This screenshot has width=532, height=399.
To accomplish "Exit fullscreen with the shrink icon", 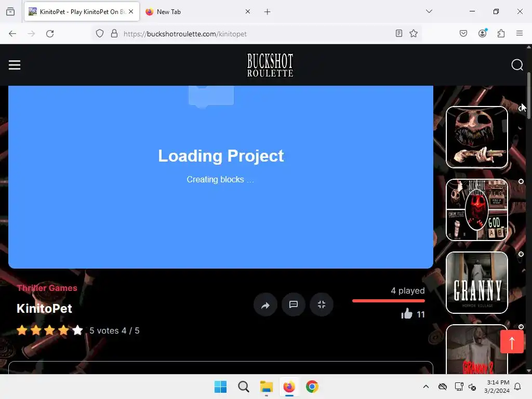I will [x=322, y=304].
